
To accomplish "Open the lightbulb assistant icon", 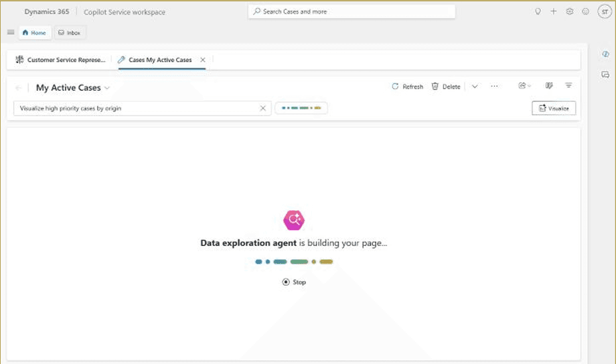I will (x=538, y=11).
